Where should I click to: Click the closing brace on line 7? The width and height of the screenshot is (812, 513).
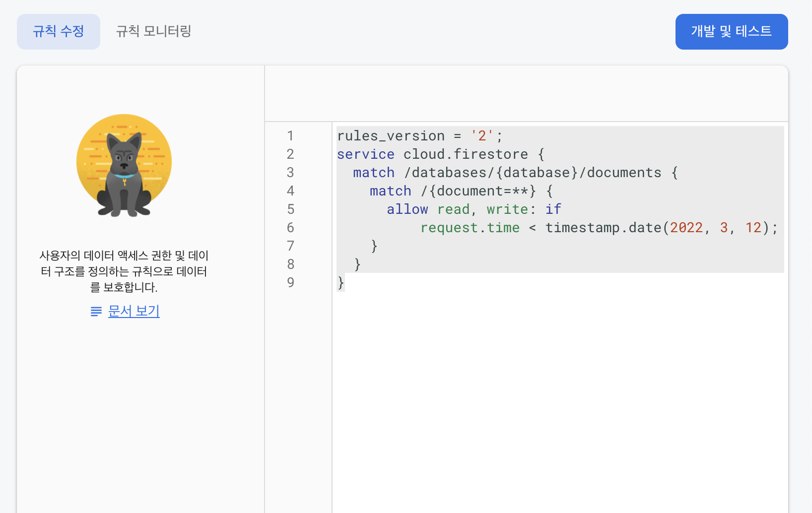pyautogui.click(x=374, y=246)
